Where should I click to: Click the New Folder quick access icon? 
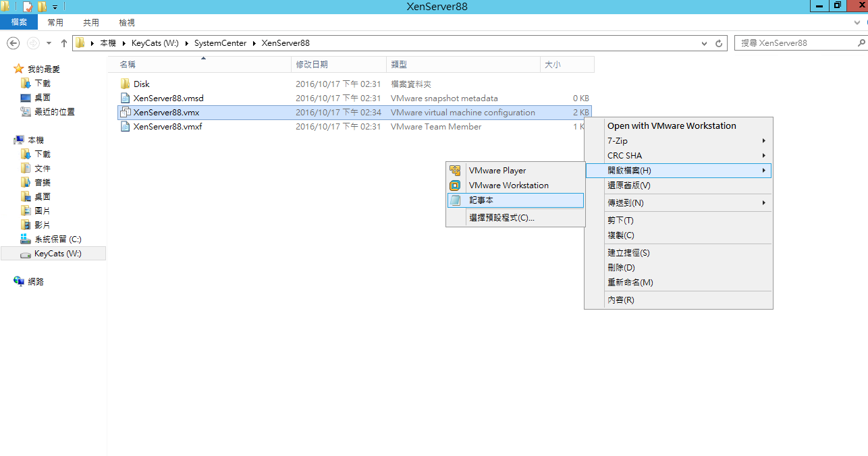coord(42,7)
